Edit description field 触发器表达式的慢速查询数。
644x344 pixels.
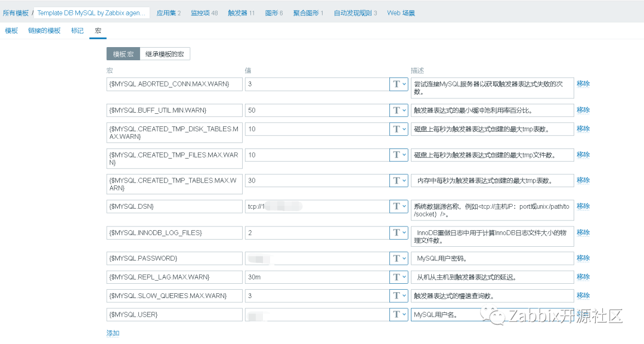click(x=492, y=296)
